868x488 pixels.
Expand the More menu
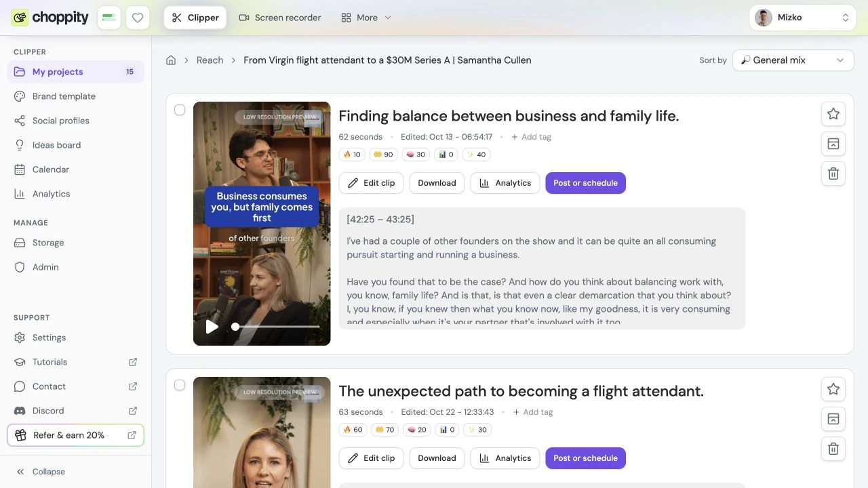click(366, 18)
